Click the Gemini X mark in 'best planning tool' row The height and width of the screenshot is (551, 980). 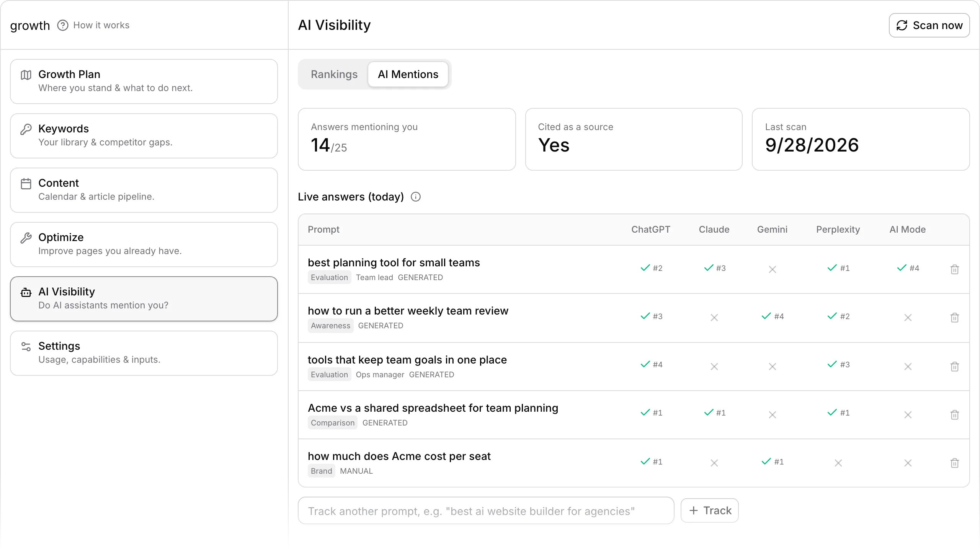[773, 269]
